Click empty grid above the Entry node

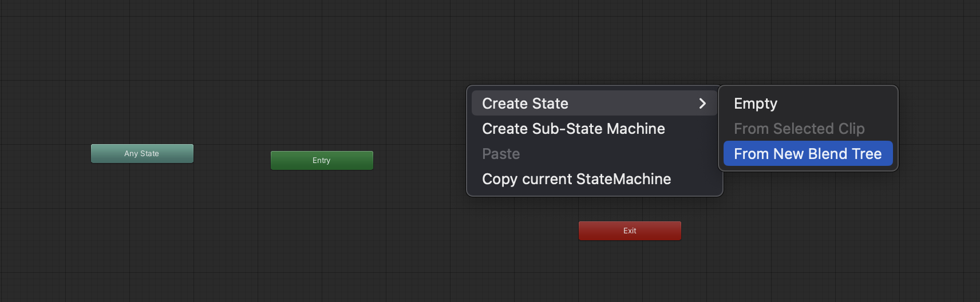tap(322, 86)
